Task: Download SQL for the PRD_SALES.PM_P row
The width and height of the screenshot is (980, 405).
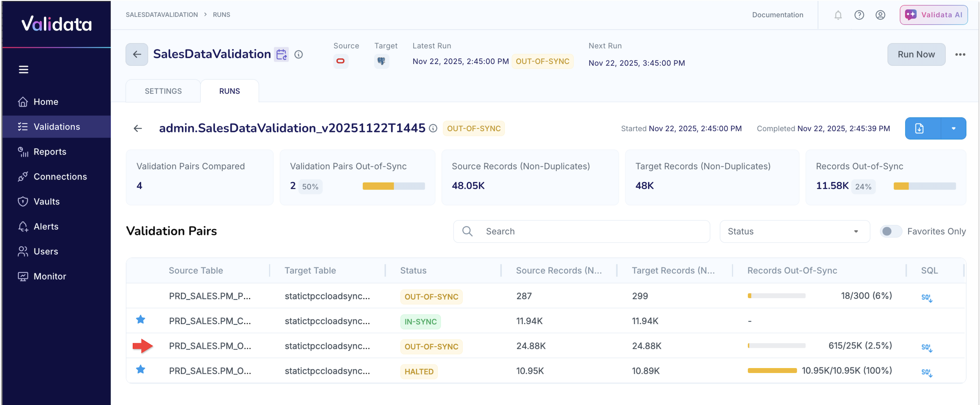Action: pyautogui.click(x=927, y=297)
